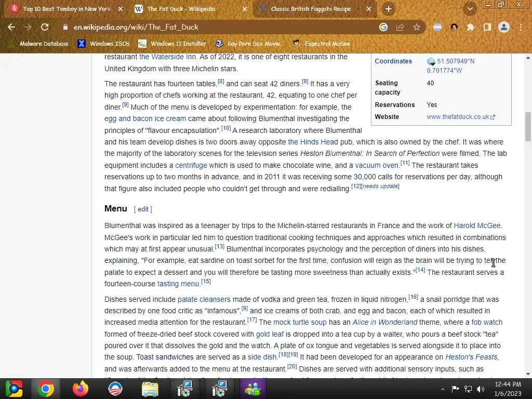
Task: Expand the tab search dropdown
Action: [470, 9]
